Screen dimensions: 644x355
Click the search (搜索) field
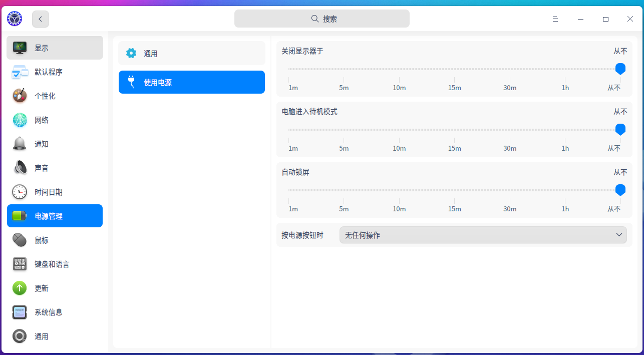321,19
